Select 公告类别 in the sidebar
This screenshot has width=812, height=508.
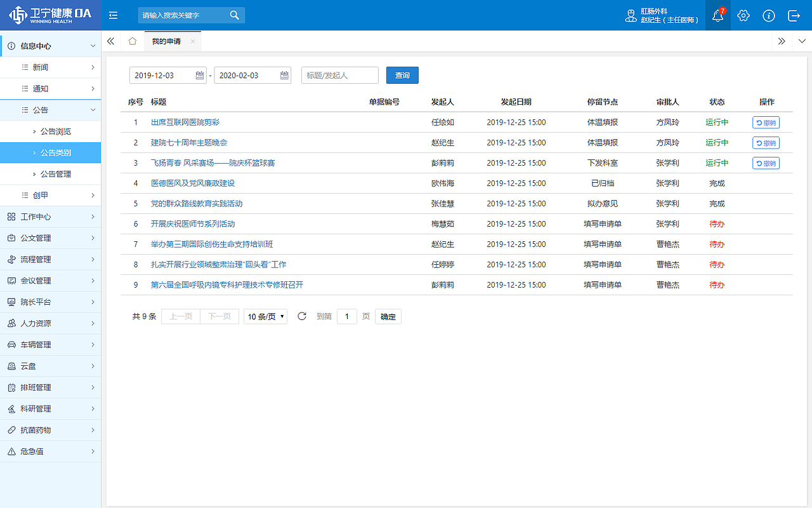coord(55,152)
